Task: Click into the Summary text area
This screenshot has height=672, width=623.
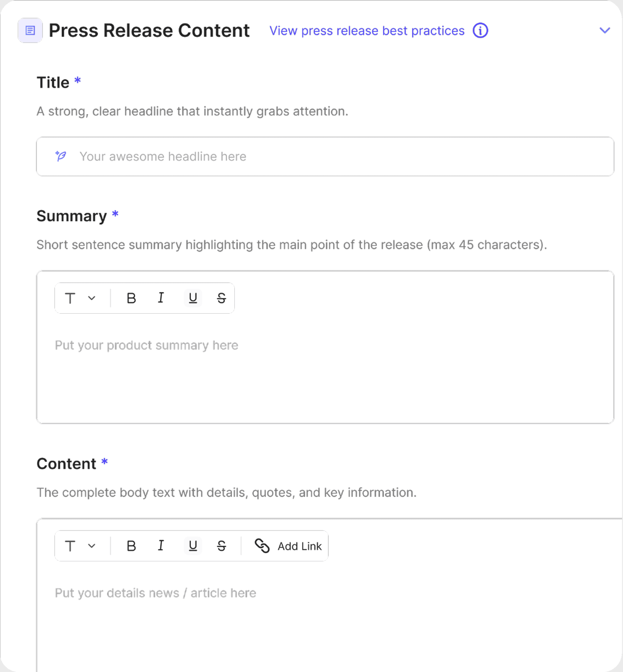Action: (x=324, y=371)
